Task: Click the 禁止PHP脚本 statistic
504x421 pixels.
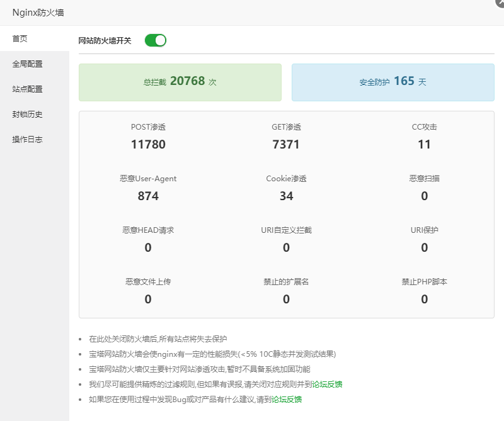Action: click(424, 292)
